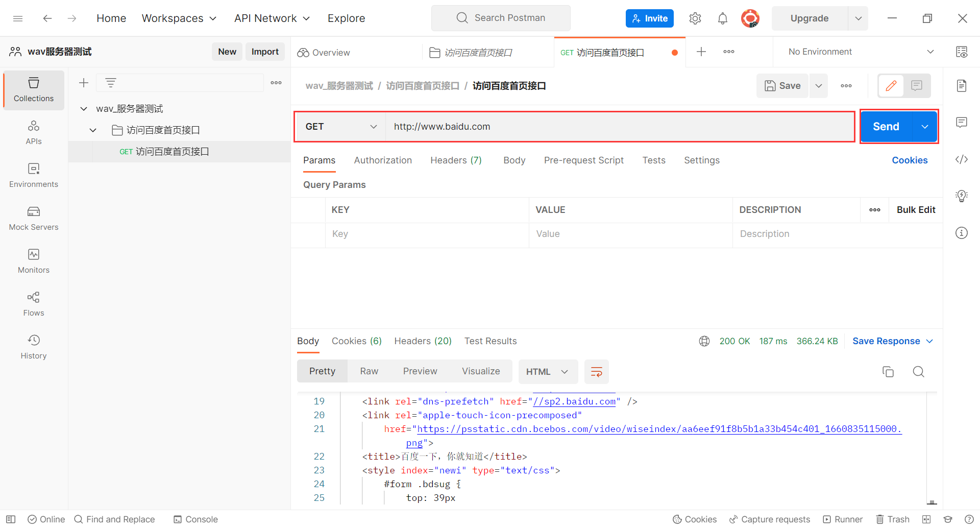This screenshot has width=980, height=528.
Task: Click the request URL field
Action: (620, 127)
